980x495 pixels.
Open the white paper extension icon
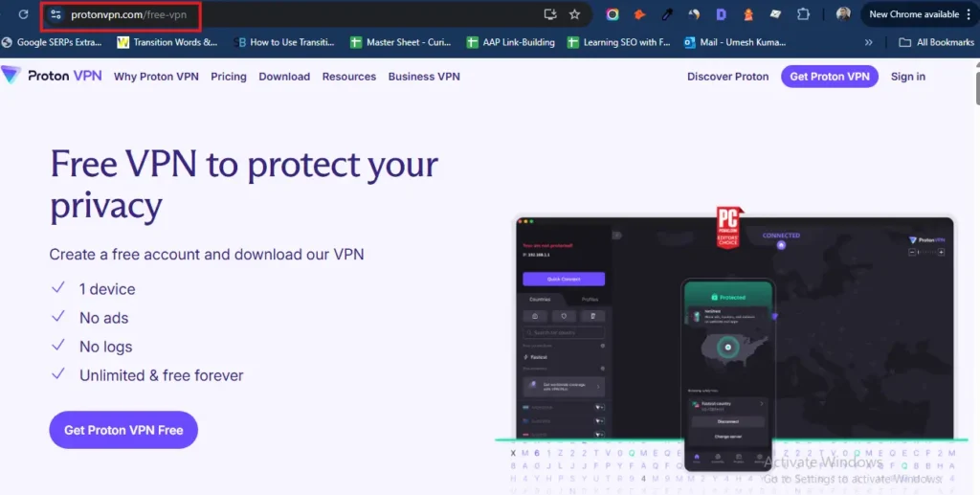click(x=775, y=14)
